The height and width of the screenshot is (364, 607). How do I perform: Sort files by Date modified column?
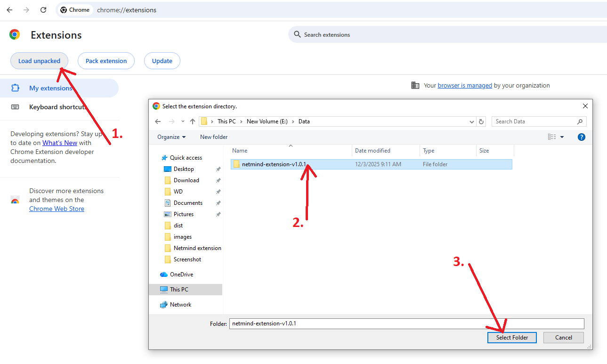tap(372, 151)
